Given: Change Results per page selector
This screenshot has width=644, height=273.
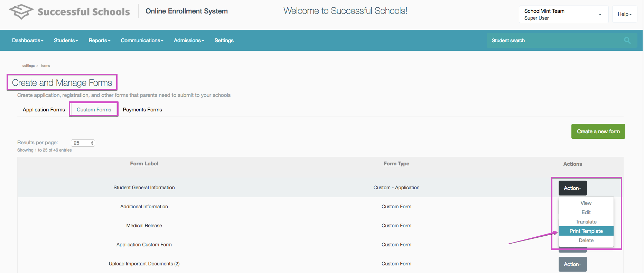Looking at the screenshot, I should [83, 143].
